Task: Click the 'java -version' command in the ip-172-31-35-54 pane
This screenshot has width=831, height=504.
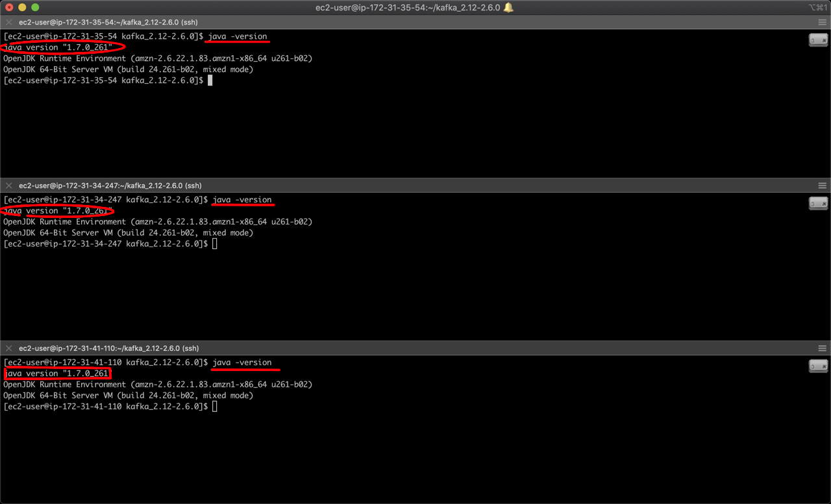Action: point(238,36)
